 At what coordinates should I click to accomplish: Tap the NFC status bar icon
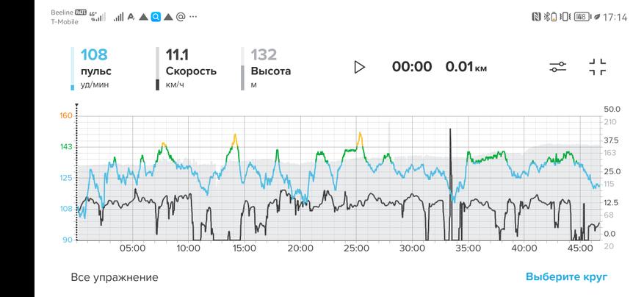click(535, 17)
